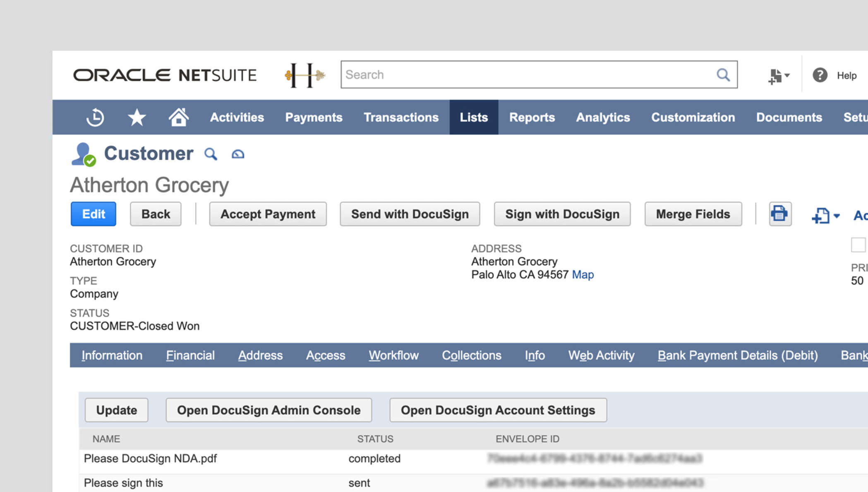Screen dimensions: 868x492
Task: Click the Accept Payment button
Action: point(268,214)
